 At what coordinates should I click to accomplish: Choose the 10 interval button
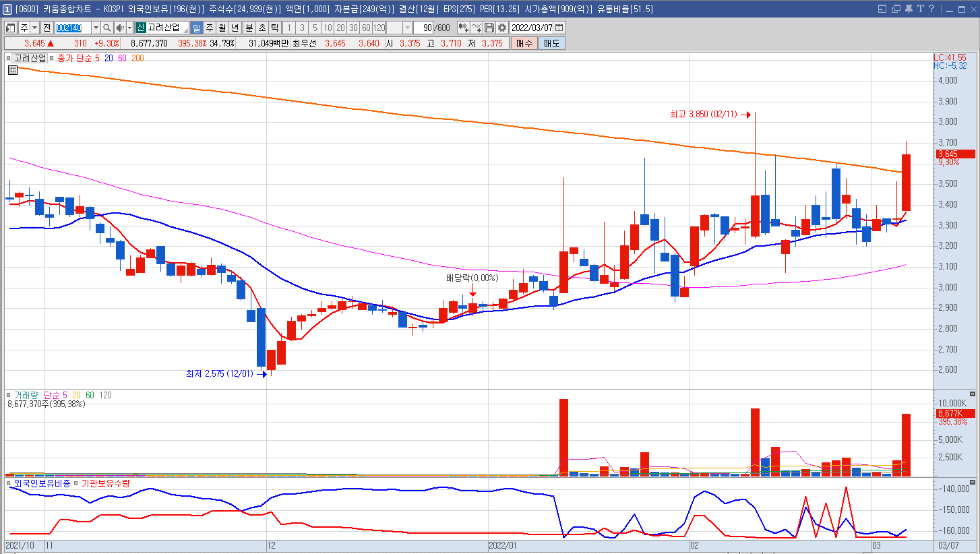coord(328,28)
